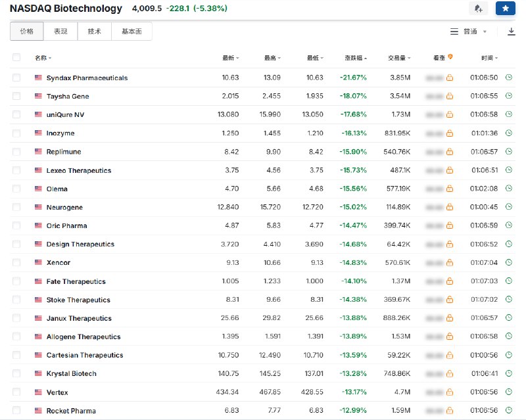Open the Replimune stock link

64,152
